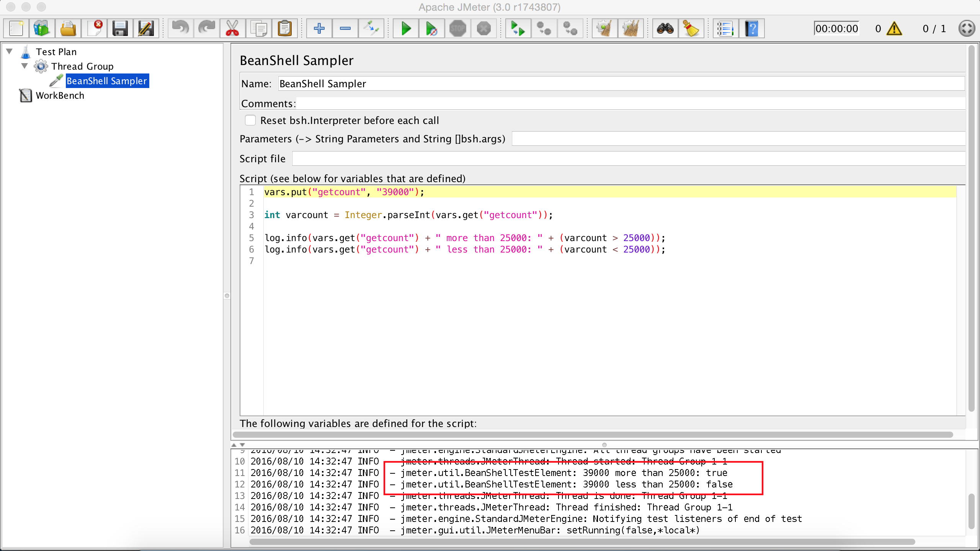Enable Reset bsh.Interpreter before each call

pos(250,121)
